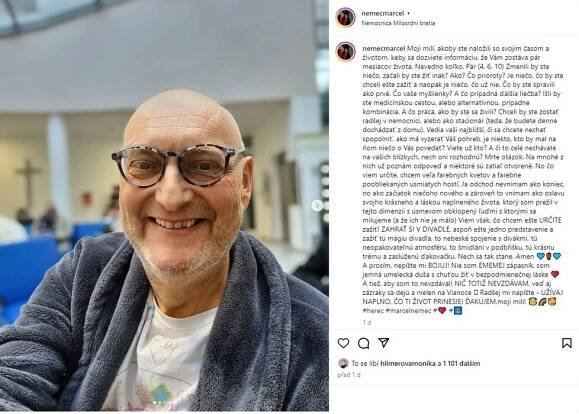Open the small avatar next to likes
Screen dimensions: 579x414
pos(343,363)
